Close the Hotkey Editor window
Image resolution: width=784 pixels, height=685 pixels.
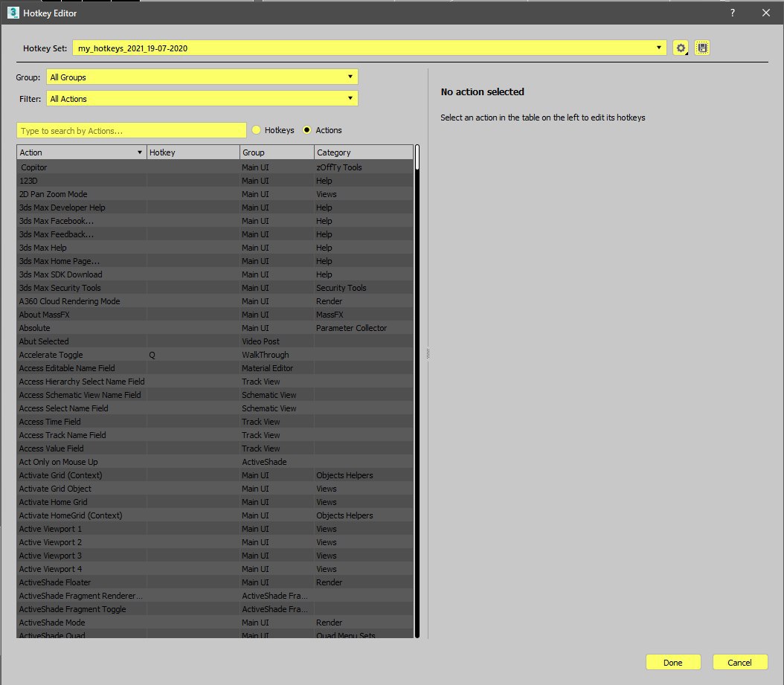[x=766, y=13]
